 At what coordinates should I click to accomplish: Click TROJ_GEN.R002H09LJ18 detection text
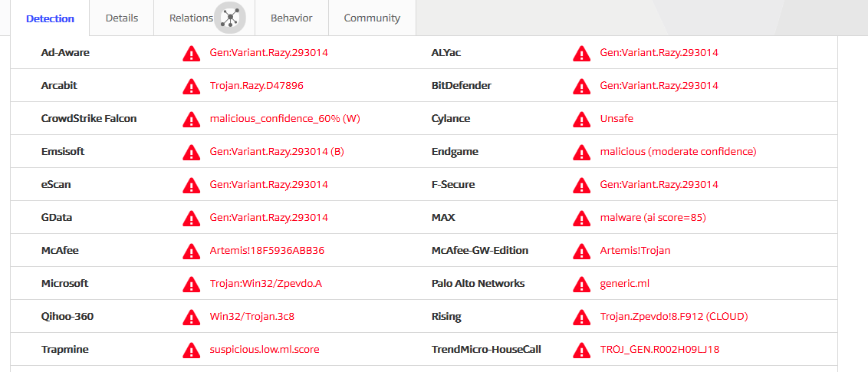click(660, 349)
